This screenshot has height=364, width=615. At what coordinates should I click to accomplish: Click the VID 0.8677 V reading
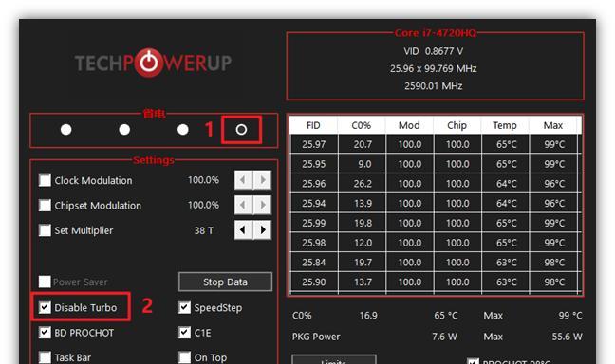pos(434,51)
